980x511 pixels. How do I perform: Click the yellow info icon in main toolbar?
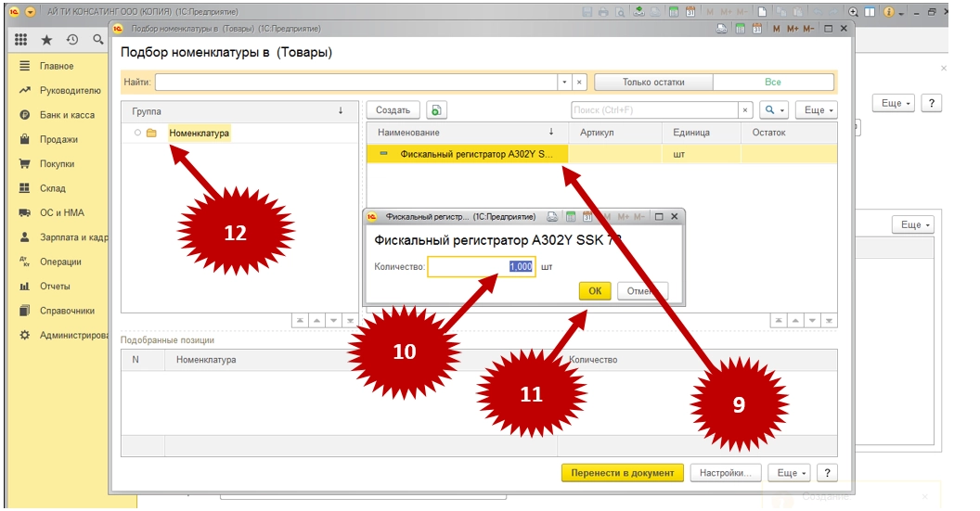click(x=889, y=12)
